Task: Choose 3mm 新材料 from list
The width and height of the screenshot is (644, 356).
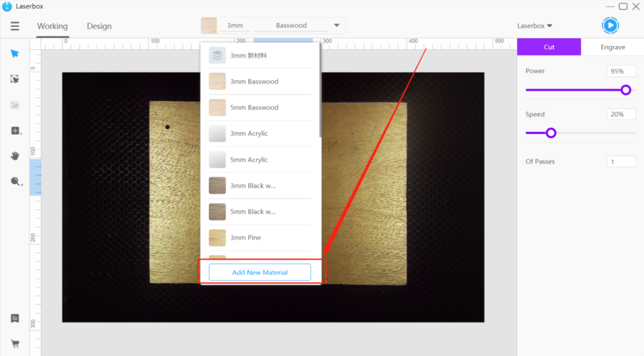Action: [260, 55]
